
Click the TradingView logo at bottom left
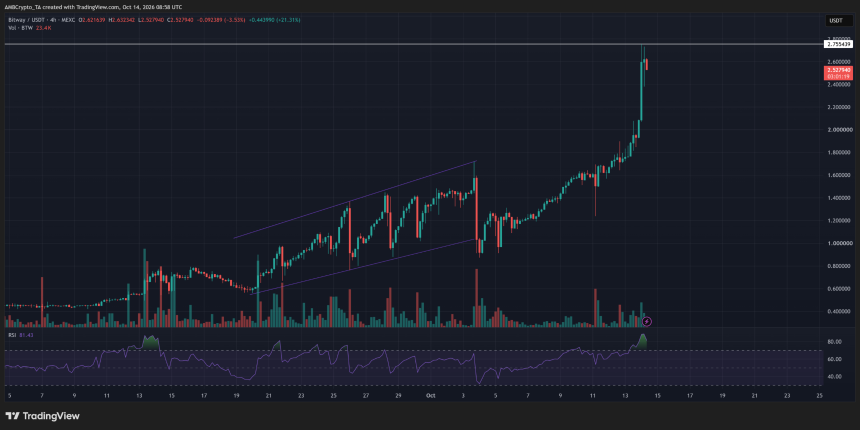pyautogui.click(x=43, y=416)
